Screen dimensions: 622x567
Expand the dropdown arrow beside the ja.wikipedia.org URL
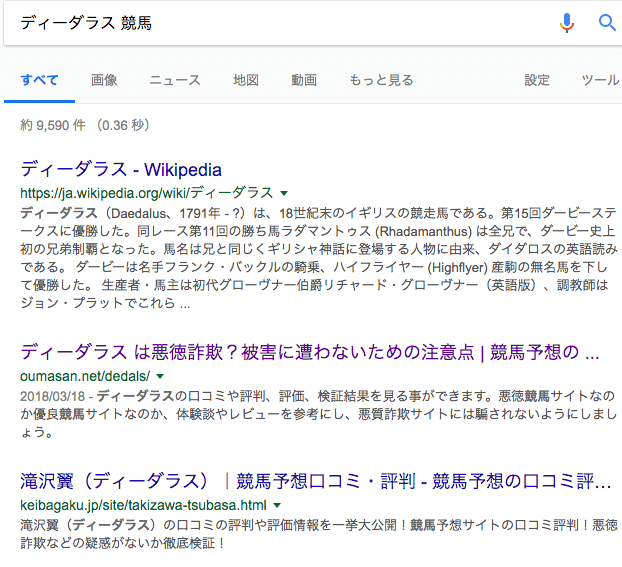click(x=284, y=194)
